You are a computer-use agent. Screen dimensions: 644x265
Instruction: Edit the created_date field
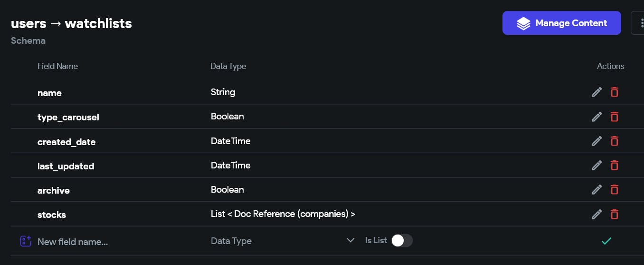(597, 141)
